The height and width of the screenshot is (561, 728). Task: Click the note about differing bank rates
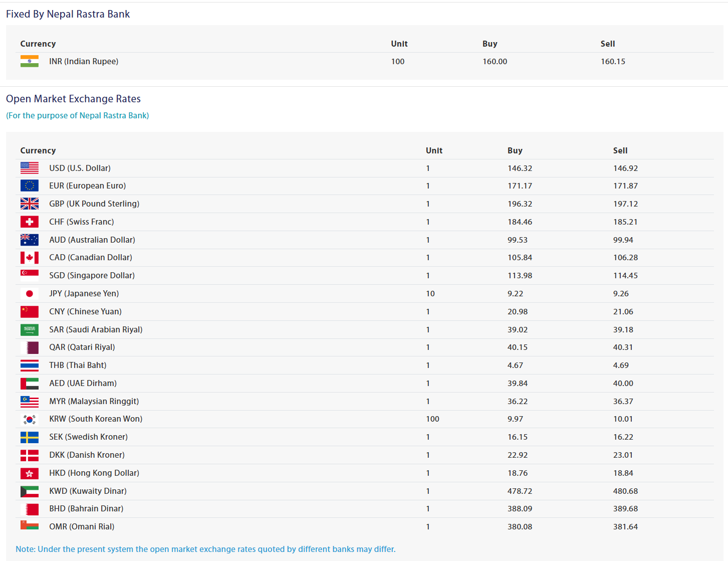tap(205, 549)
